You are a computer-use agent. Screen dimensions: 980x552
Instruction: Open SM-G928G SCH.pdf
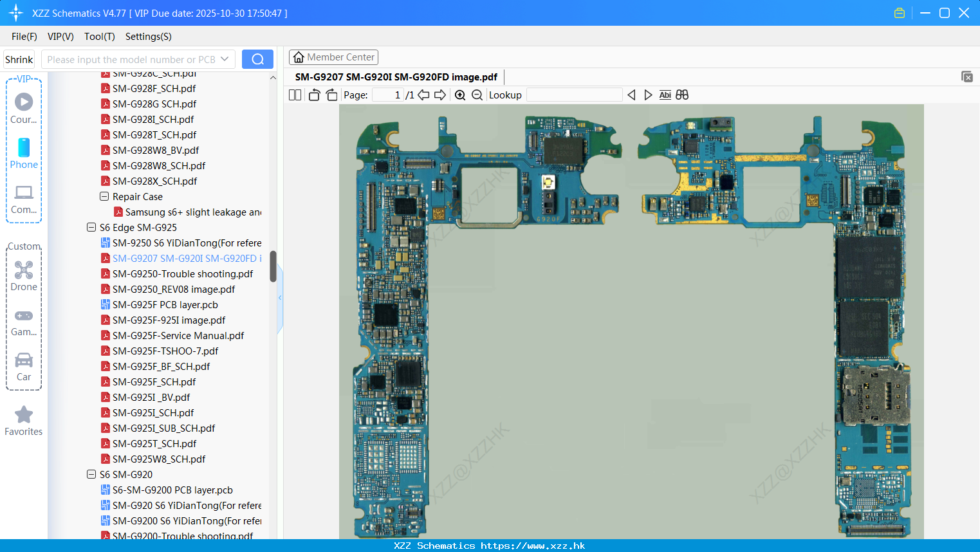tap(154, 104)
